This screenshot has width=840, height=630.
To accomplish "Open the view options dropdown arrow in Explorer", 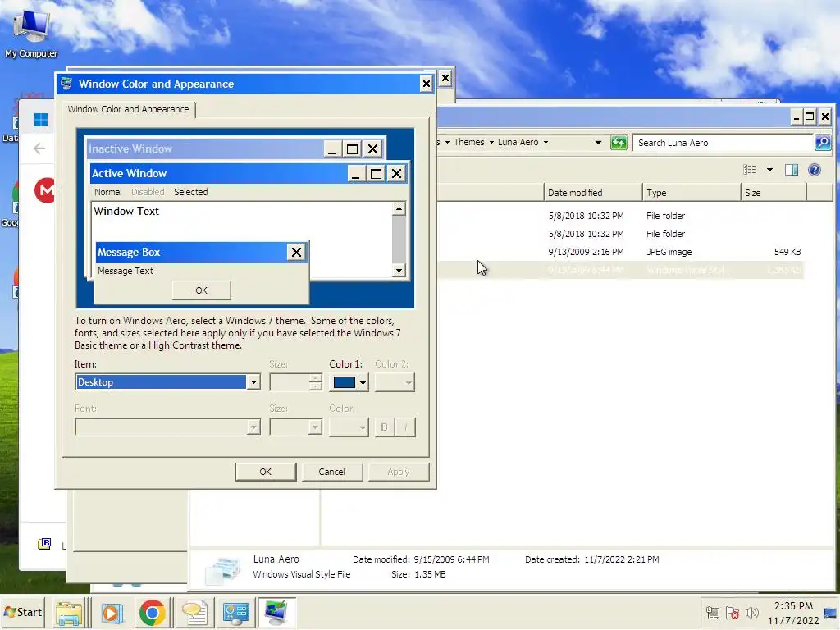I will tap(769, 170).
